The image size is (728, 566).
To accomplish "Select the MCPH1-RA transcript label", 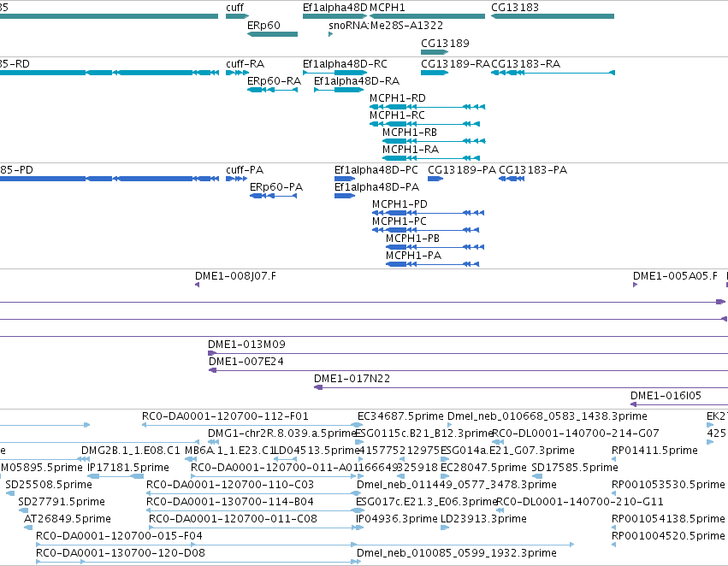I will click(411, 150).
